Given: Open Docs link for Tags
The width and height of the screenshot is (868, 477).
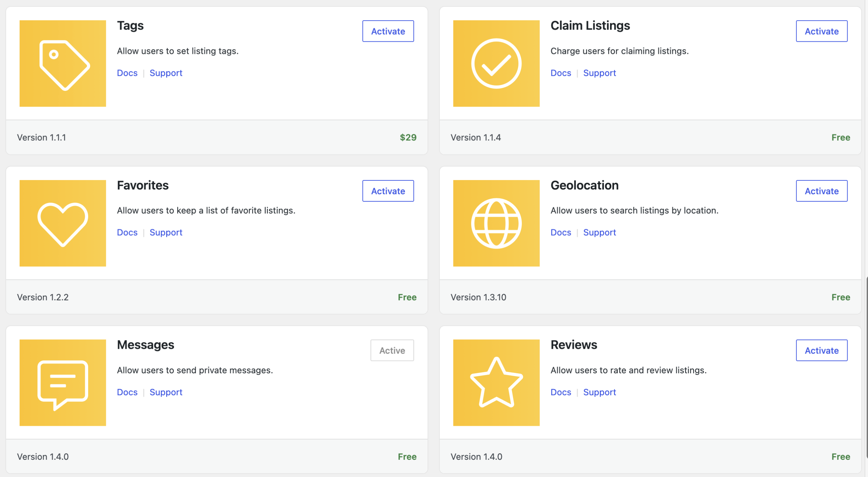Looking at the screenshot, I should tap(127, 73).
